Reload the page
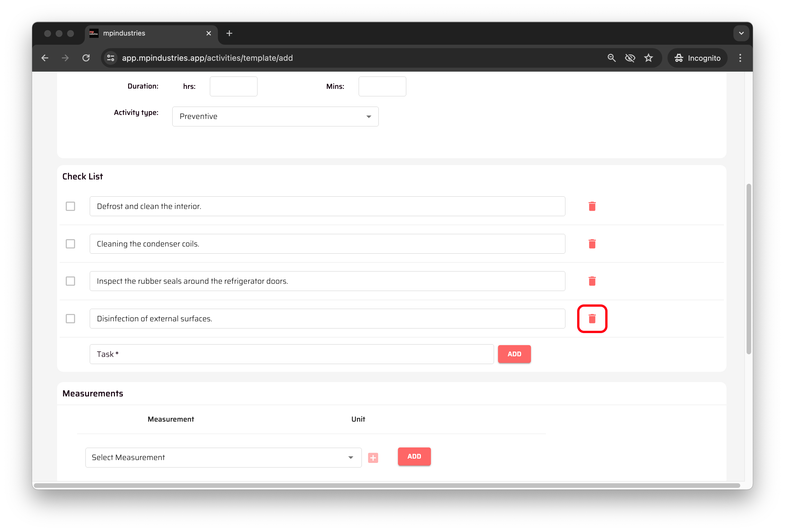Image resolution: width=785 pixels, height=532 pixels. [86, 58]
